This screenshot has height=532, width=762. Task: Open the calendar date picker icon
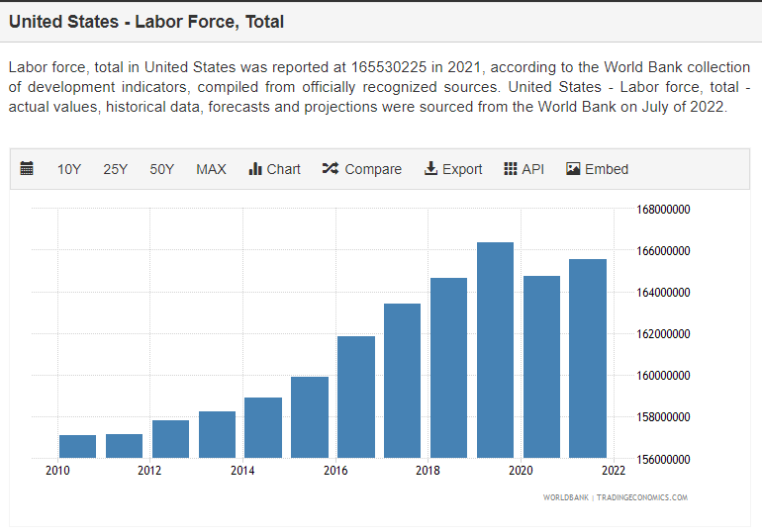(x=27, y=169)
